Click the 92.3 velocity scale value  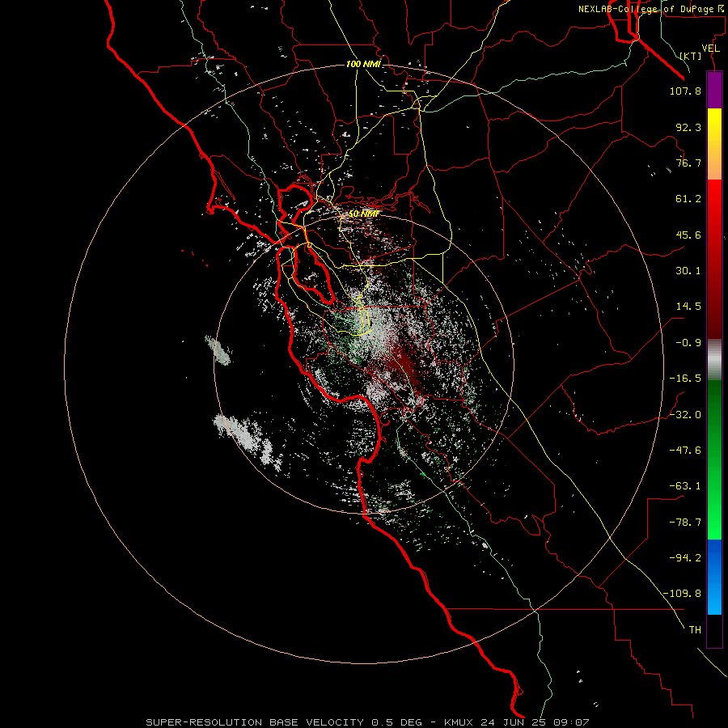click(688, 127)
